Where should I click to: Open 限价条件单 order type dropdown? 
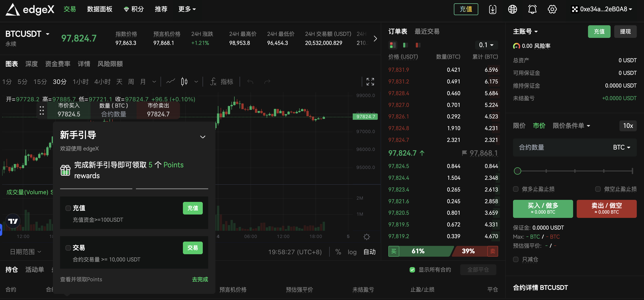(571, 126)
